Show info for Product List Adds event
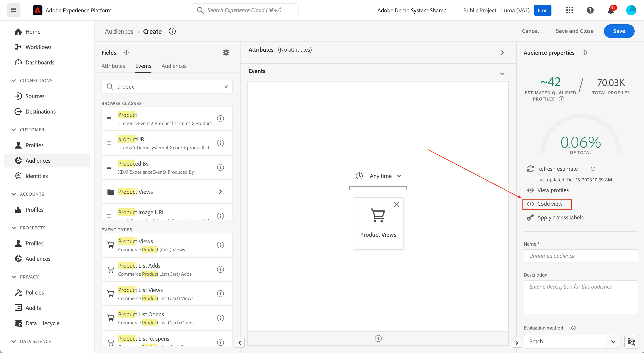Image resolution: width=644 pixels, height=353 pixels. 220,269
